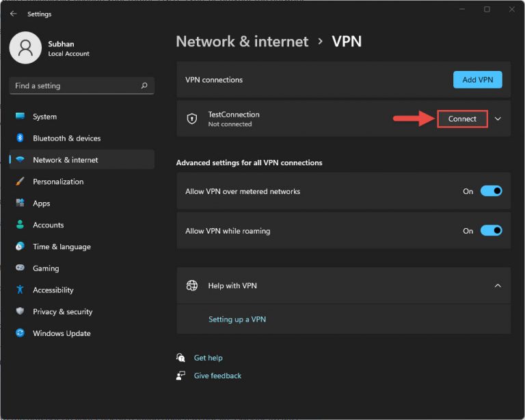
Task: Click the Personalization paintbrush icon
Action: [20, 182]
